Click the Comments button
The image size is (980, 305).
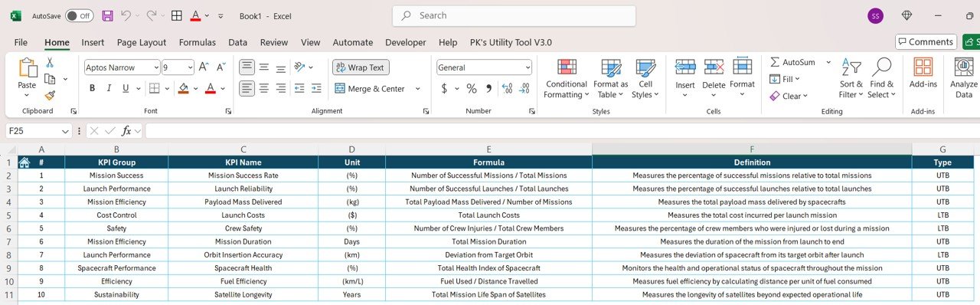(926, 42)
